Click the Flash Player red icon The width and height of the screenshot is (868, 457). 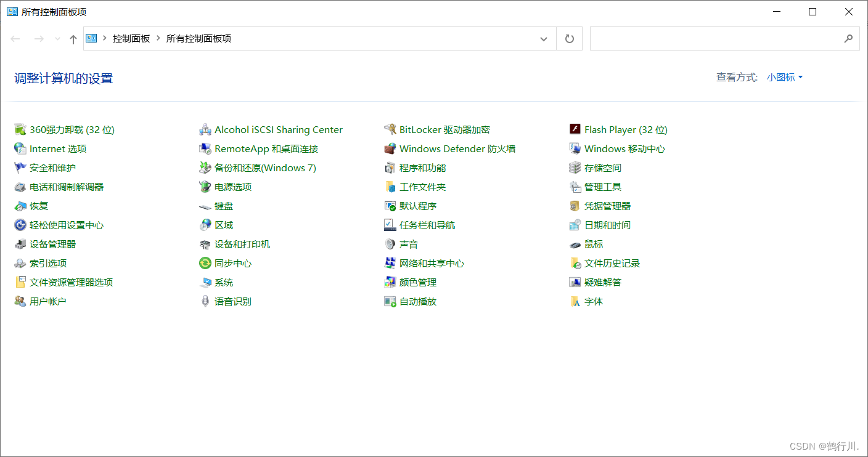click(x=575, y=129)
